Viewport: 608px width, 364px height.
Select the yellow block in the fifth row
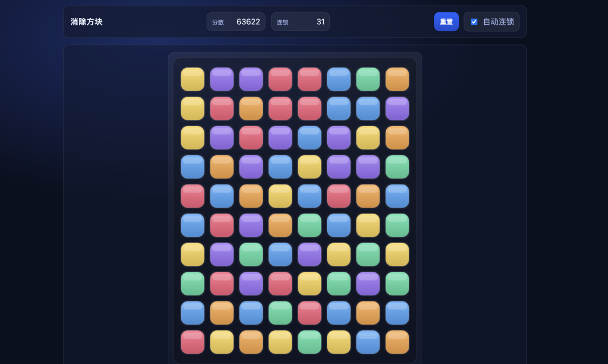280,196
